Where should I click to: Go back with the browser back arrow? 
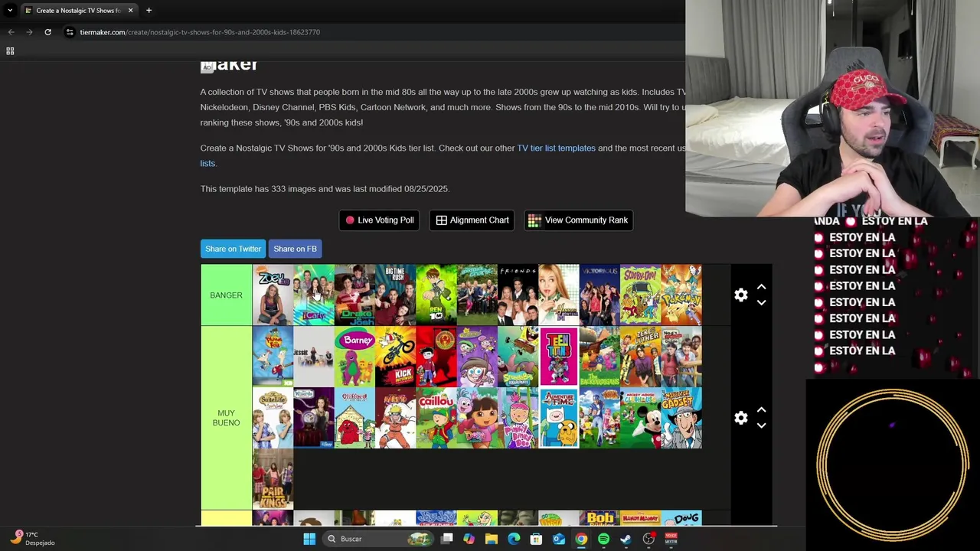pyautogui.click(x=11, y=32)
